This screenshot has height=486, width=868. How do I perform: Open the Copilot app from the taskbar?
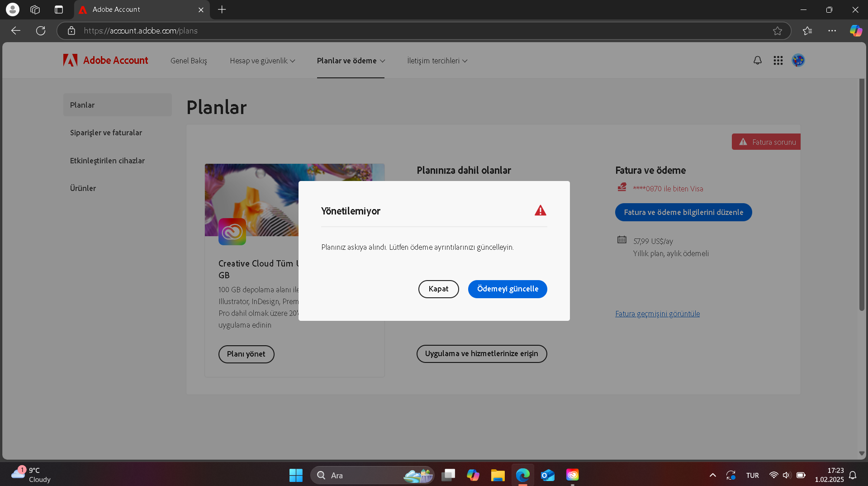point(473,475)
